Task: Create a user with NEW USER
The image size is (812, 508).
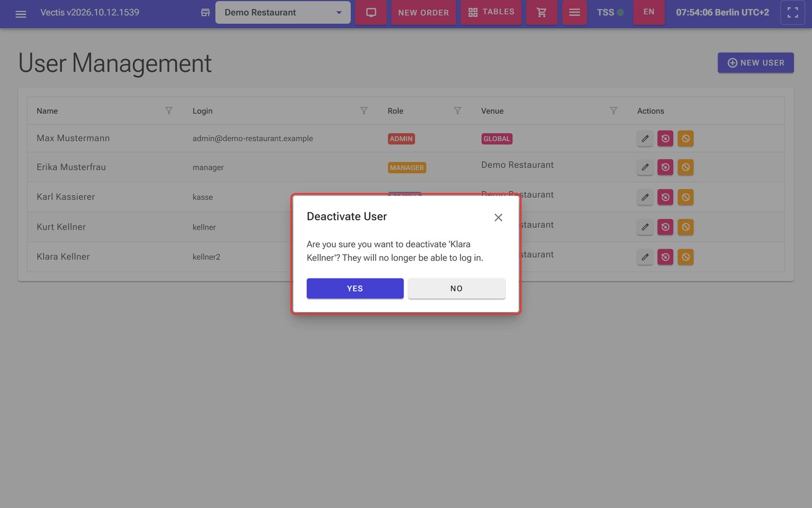Action: [x=756, y=63]
